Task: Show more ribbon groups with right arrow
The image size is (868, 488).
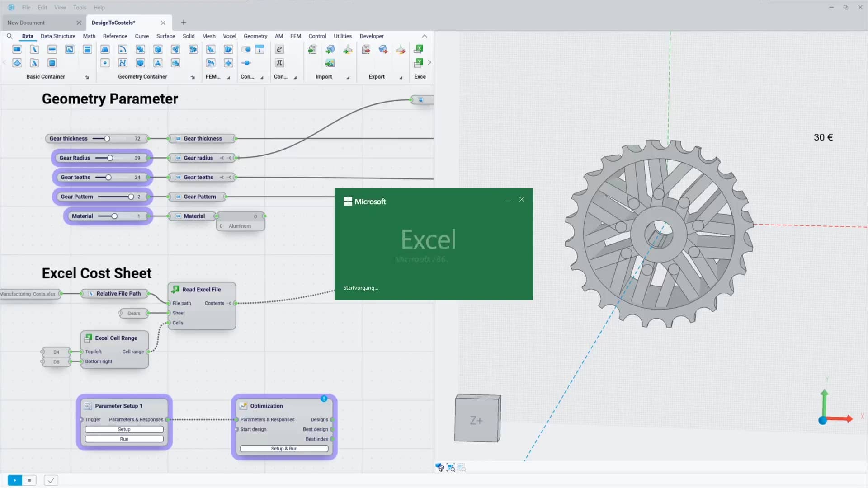Action: pyautogui.click(x=429, y=62)
